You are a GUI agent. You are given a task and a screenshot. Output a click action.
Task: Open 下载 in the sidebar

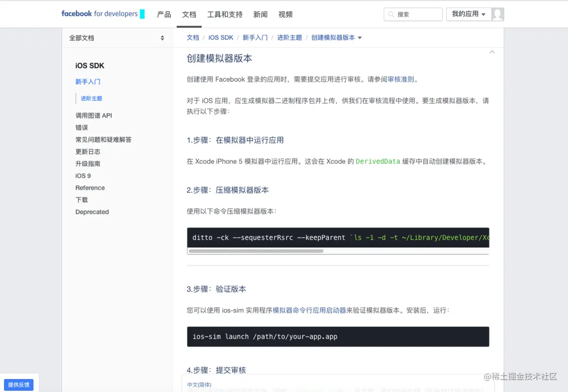[x=82, y=200]
